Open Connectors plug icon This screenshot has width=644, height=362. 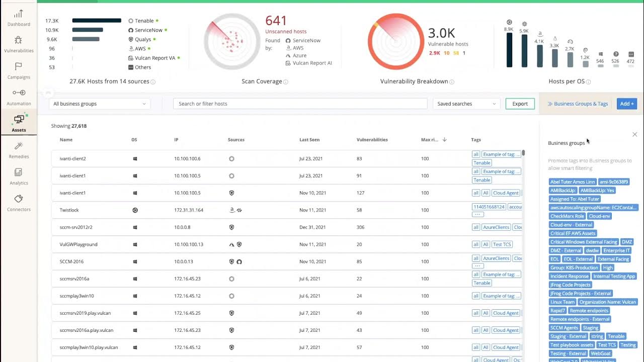coord(19,199)
